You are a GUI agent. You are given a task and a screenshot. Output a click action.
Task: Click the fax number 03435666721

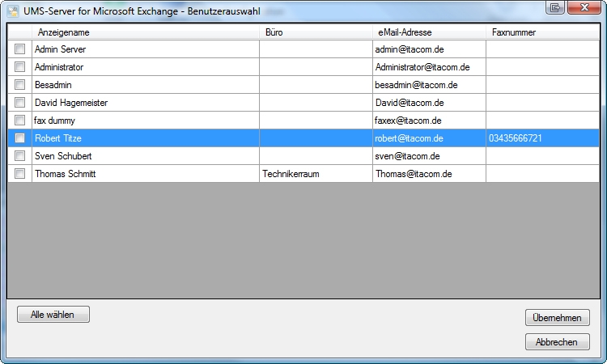[x=516, y=138]
